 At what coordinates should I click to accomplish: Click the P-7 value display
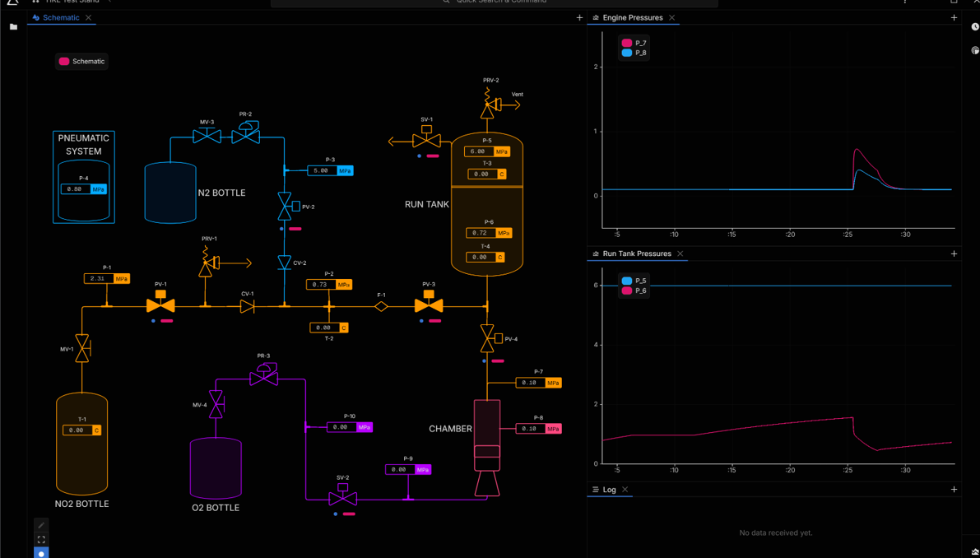point(538,383)
